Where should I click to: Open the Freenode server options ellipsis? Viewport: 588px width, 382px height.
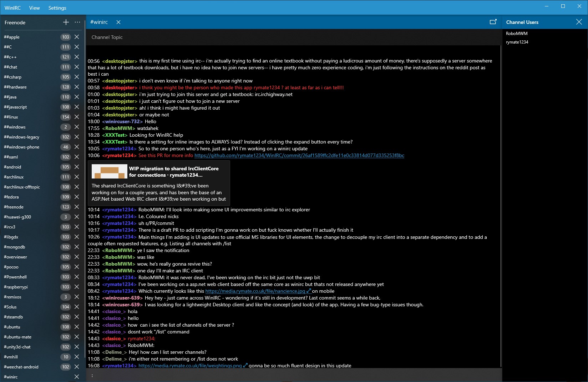[77, 22]
